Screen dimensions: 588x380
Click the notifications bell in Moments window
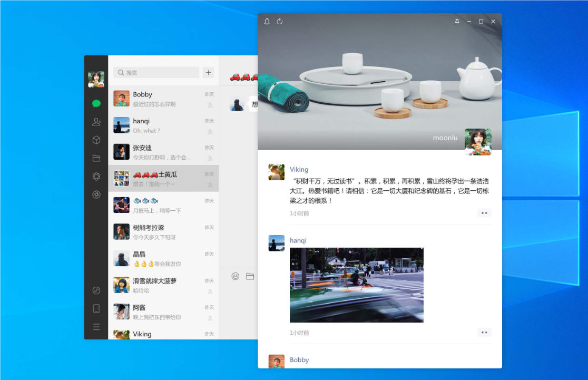pyautogui.click(x=267, y=22)
